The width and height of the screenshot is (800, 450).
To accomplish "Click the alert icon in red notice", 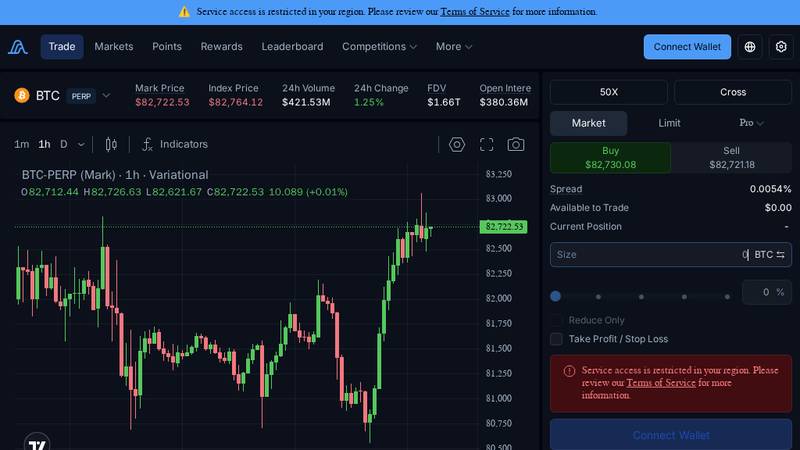I will click(569, 371).
